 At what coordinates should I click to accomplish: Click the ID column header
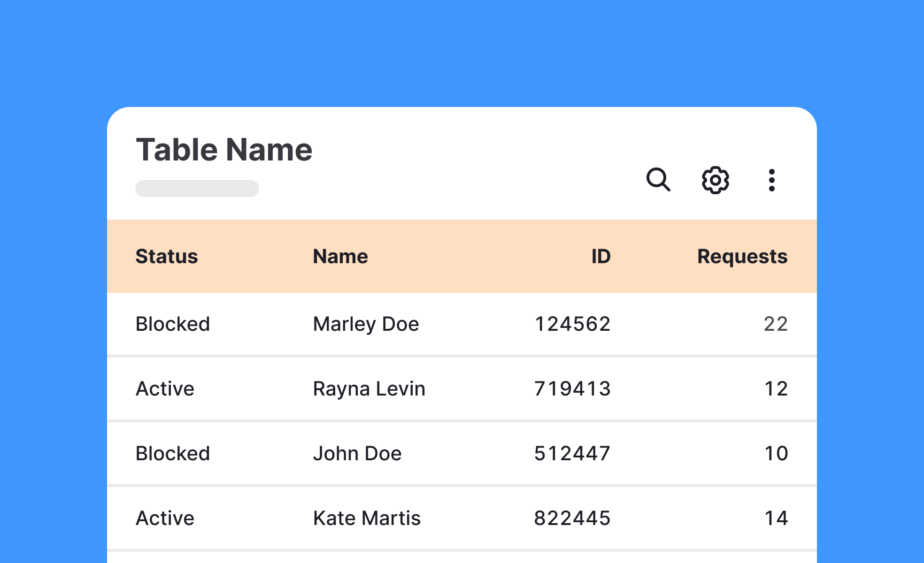[x=601, y=257]
